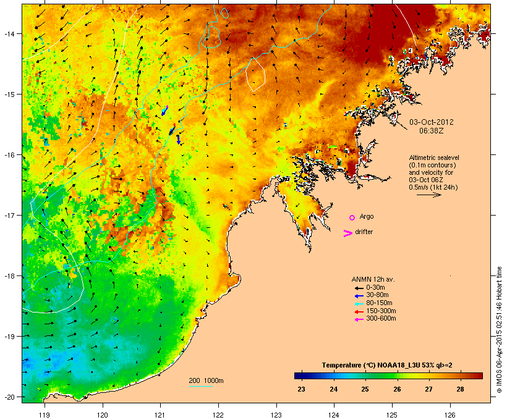Image resolution: width=507 pixels, height=420 pixels.
Task: Click the '0.5m/s (1kt 24h)' text
Action: tap(433, 187)
